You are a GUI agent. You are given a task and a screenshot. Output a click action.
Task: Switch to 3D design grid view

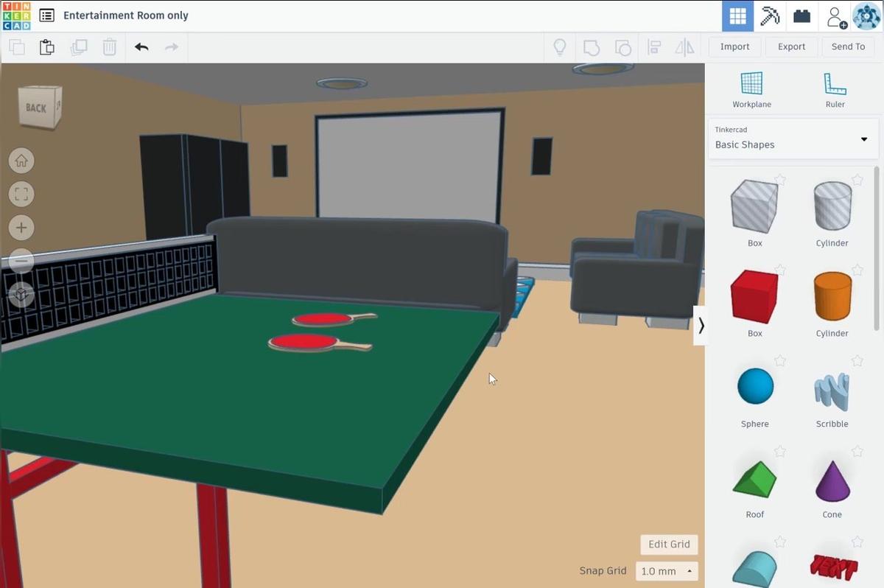[737, 15]
